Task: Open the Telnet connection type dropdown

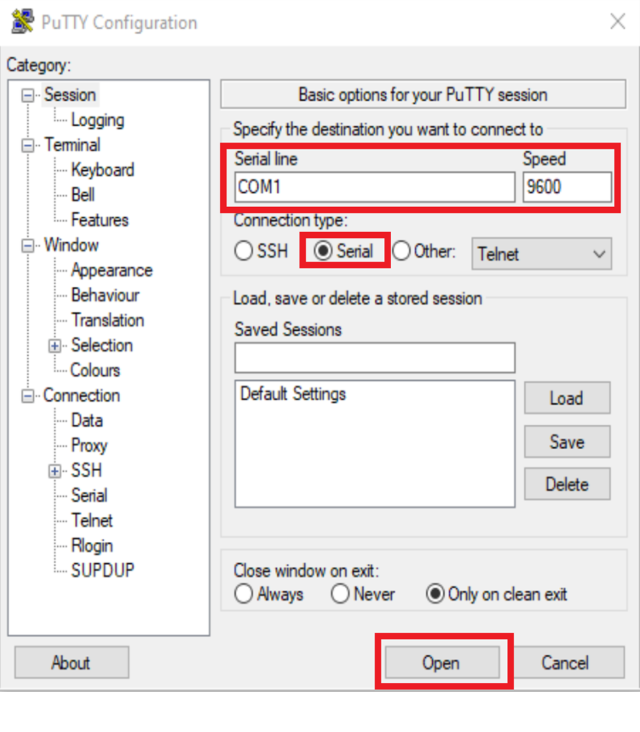Action: point(541,254)
